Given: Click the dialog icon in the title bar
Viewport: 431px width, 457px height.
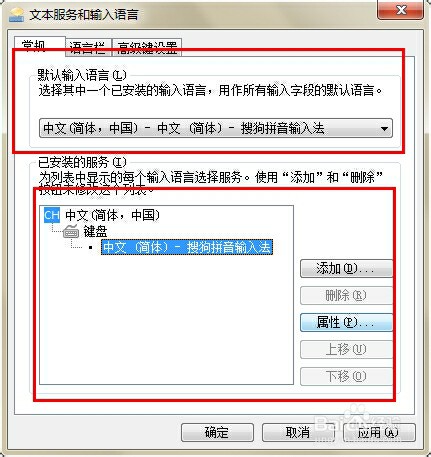Looking at the screenshot, I should click(16, 15).
